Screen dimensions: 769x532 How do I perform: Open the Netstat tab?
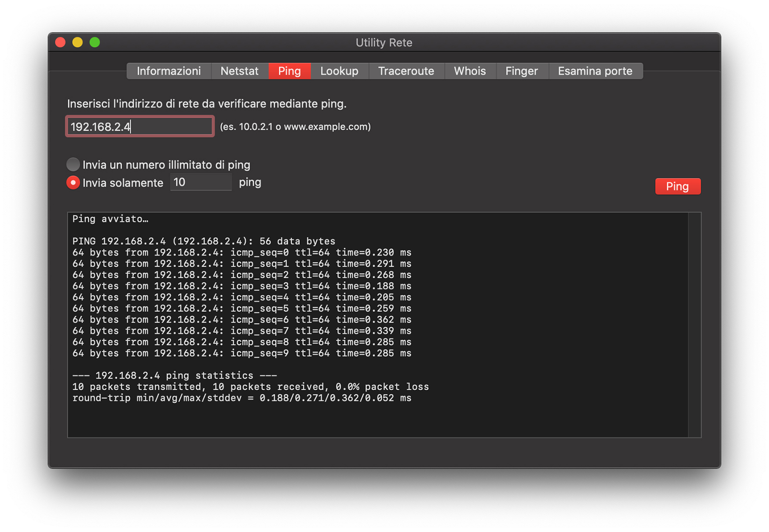[x=239, y=71]
